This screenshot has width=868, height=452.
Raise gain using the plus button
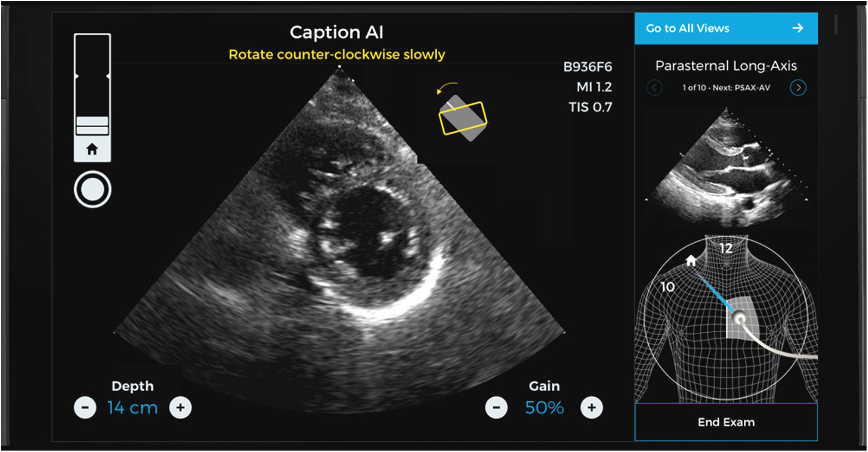(591, 407)
